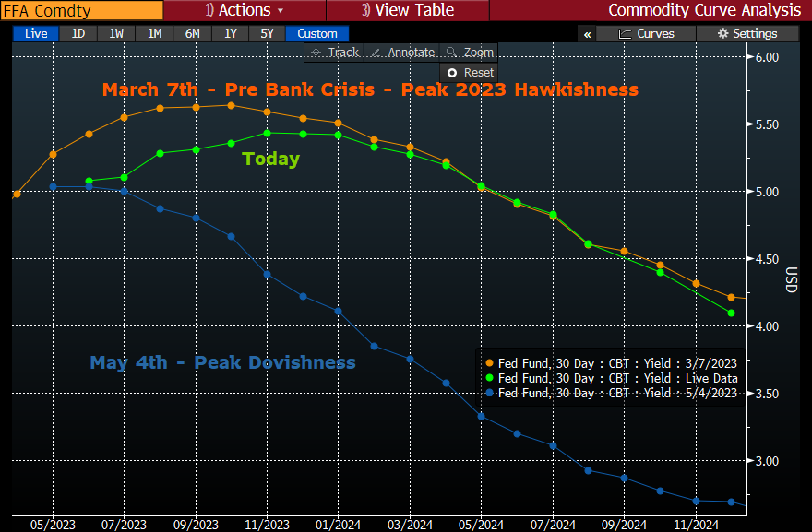
Task: Open the Curves panel
Action: click(x=646, y=33)
